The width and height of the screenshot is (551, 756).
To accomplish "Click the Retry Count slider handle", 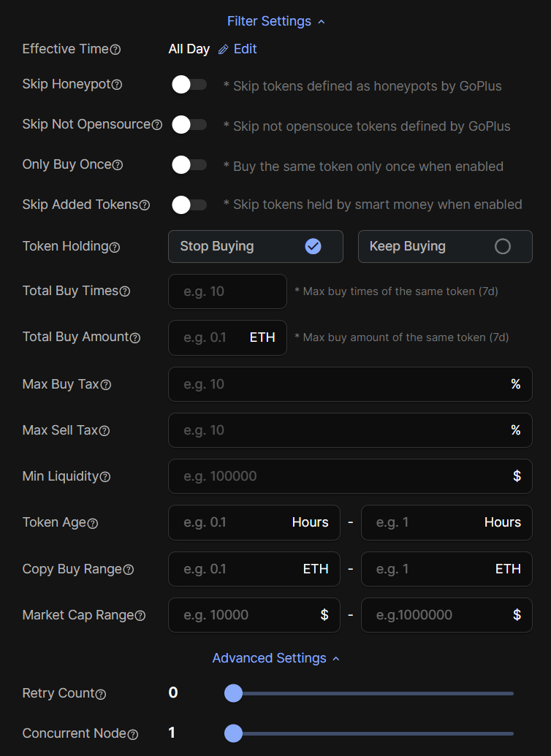I will pos(233,693).
